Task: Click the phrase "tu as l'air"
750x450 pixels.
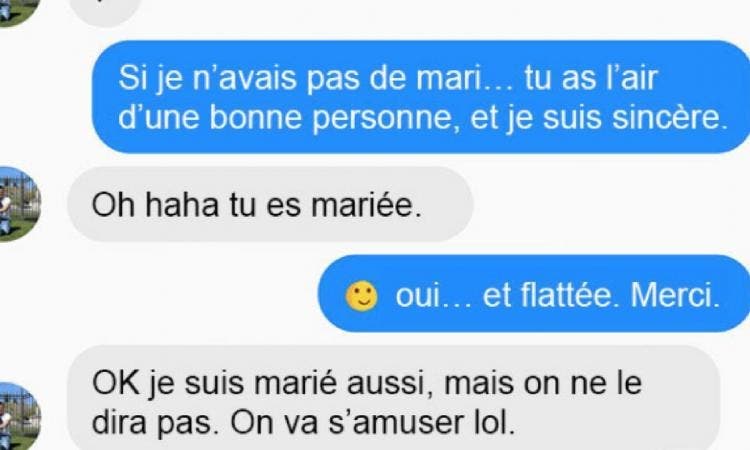Action: point(591,78)
